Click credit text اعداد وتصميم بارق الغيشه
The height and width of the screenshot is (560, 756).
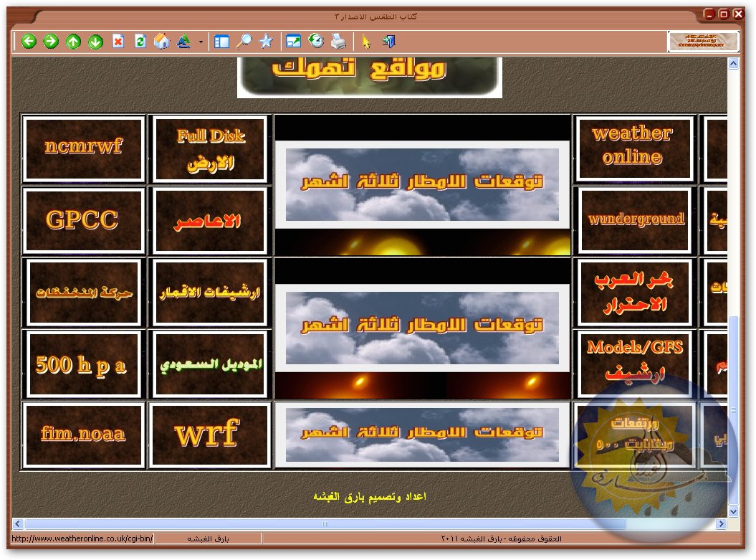(370, 496)
